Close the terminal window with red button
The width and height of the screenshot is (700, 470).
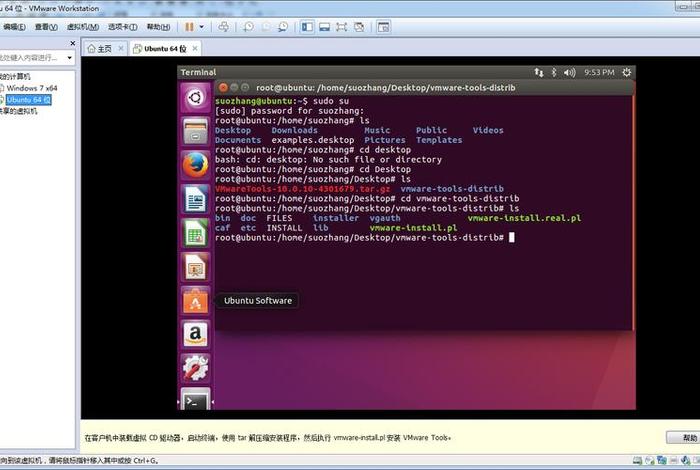click(x=223, y=87)
